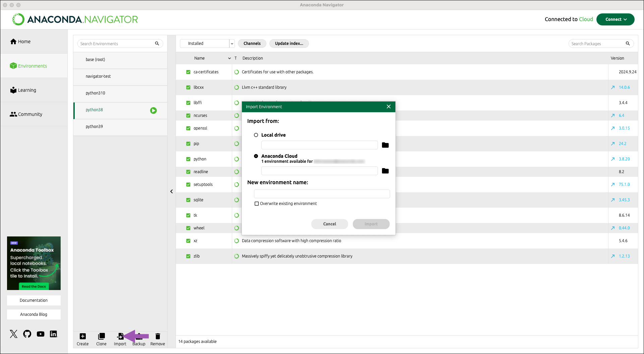Click upgrade arrow icon for zlib
The image size is (644, 354).
613,256
